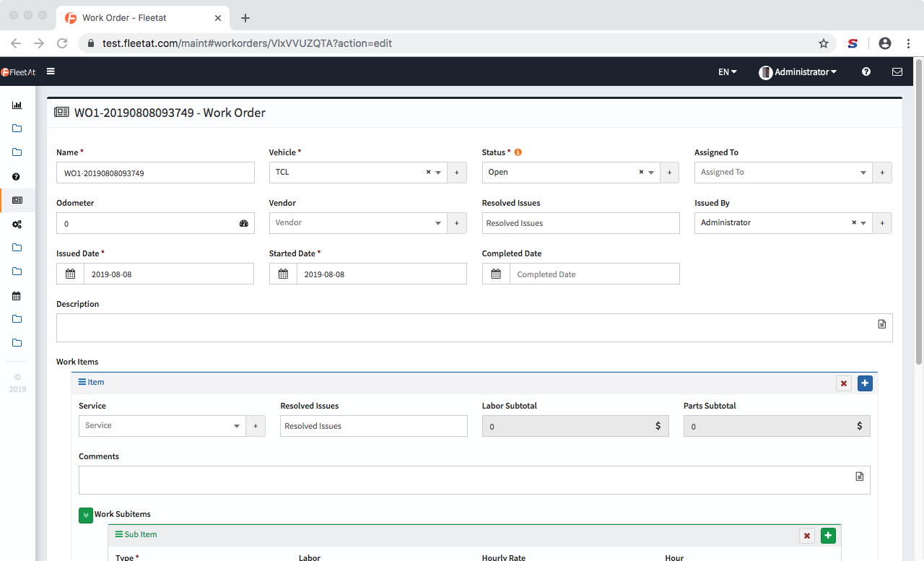Click the Description field text editor icon
The height and width of the screenshot is (561, 924).
pyautogui.click(x=882, y=324)
